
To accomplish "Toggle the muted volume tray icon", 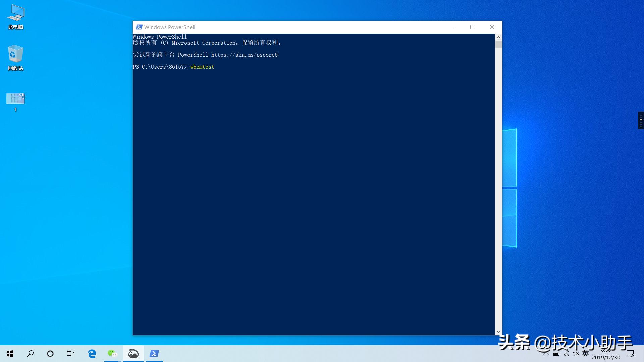I will pyautogui.click(x=576, y=354).
